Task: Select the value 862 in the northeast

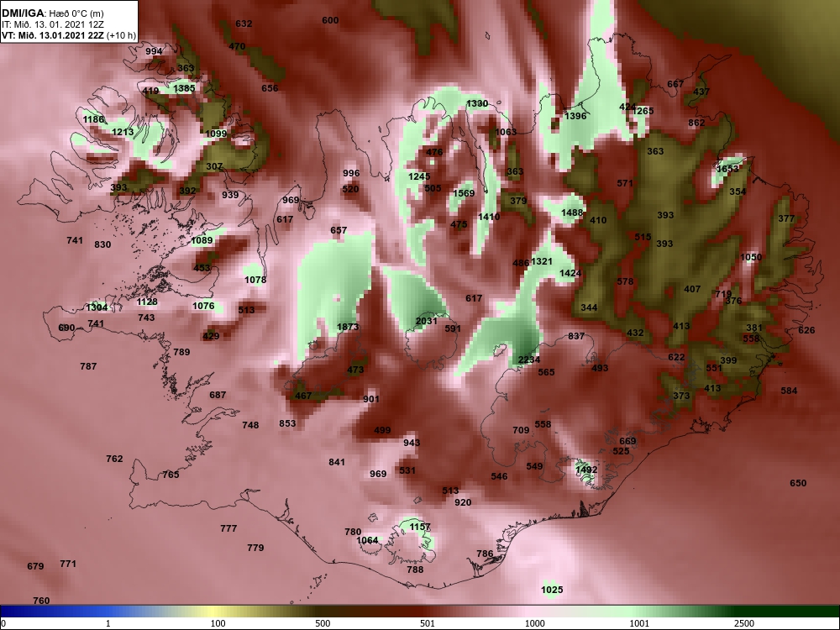Action: 696,123
